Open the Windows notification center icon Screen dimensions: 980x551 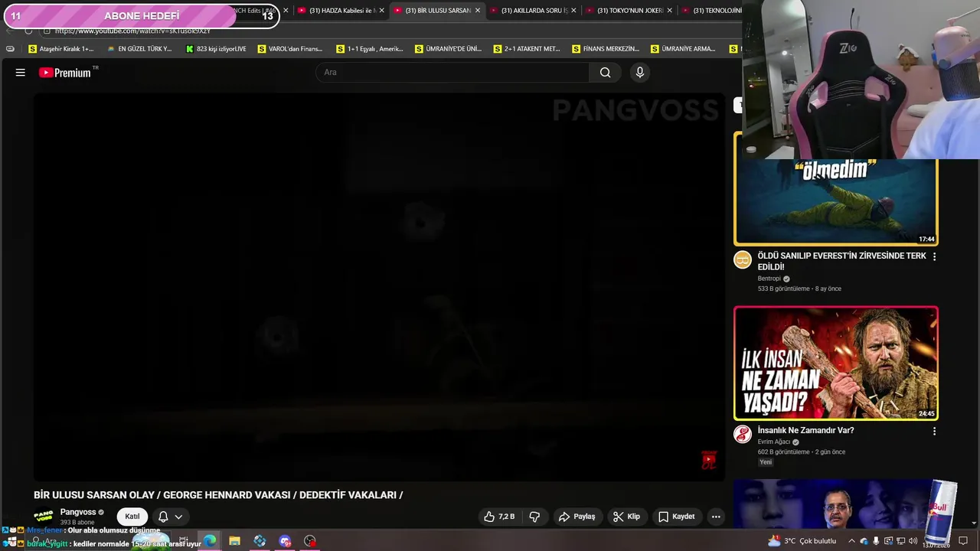tap(963, 541)
